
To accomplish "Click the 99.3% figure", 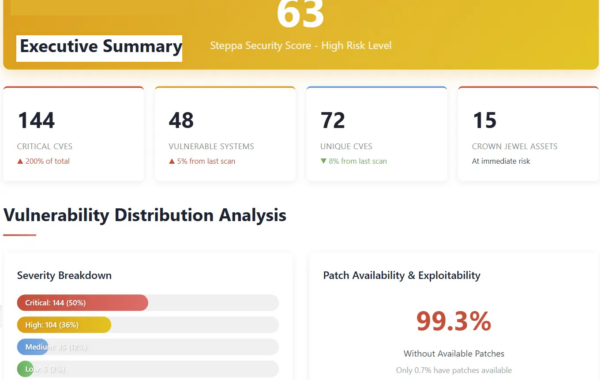I will click(454, 321).
